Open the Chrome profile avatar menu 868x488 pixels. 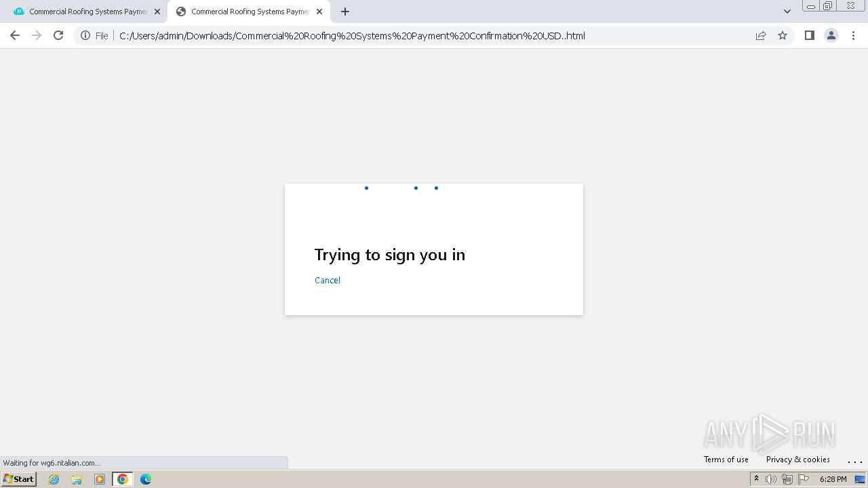[831, 35]
